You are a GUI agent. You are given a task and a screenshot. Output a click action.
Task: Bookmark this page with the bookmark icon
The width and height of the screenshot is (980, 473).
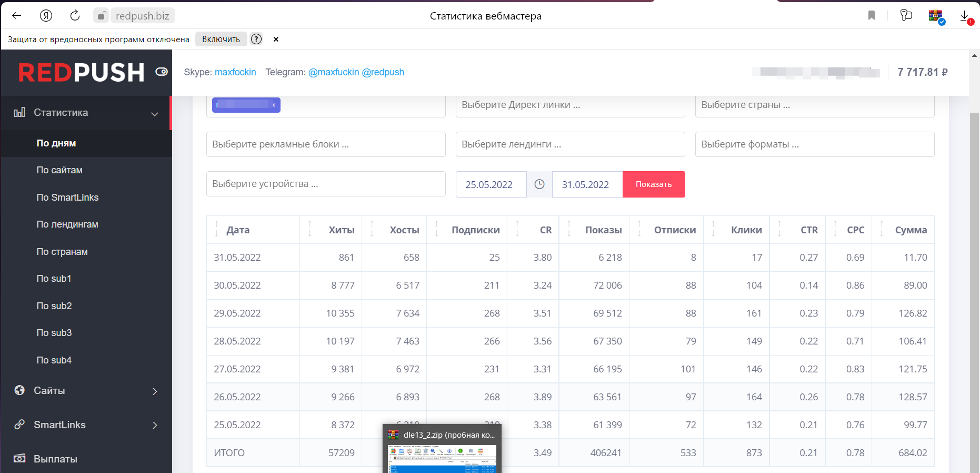[872, 16]
